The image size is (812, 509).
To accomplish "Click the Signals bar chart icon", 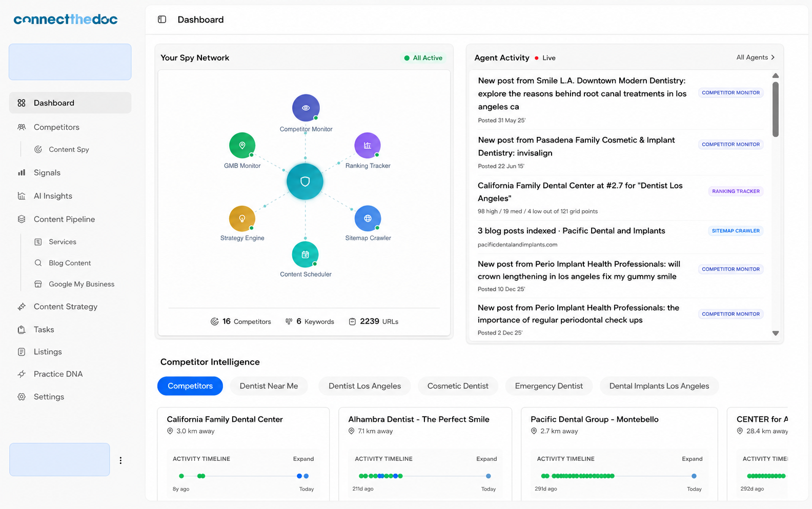I will [x=22, y=173].
